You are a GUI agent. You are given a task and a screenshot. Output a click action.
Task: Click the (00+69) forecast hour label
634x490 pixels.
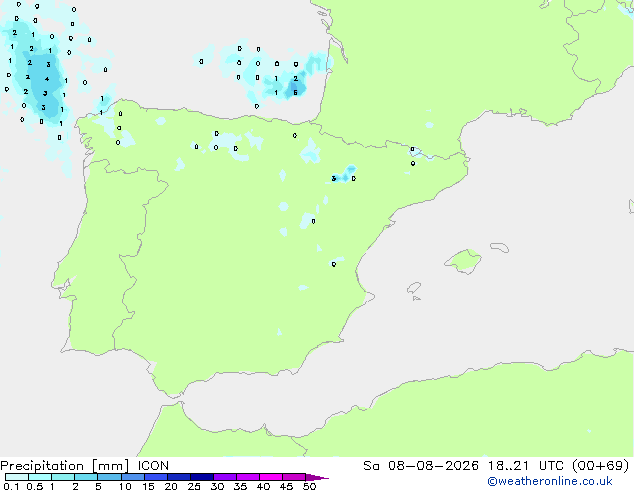pos(601,466)
